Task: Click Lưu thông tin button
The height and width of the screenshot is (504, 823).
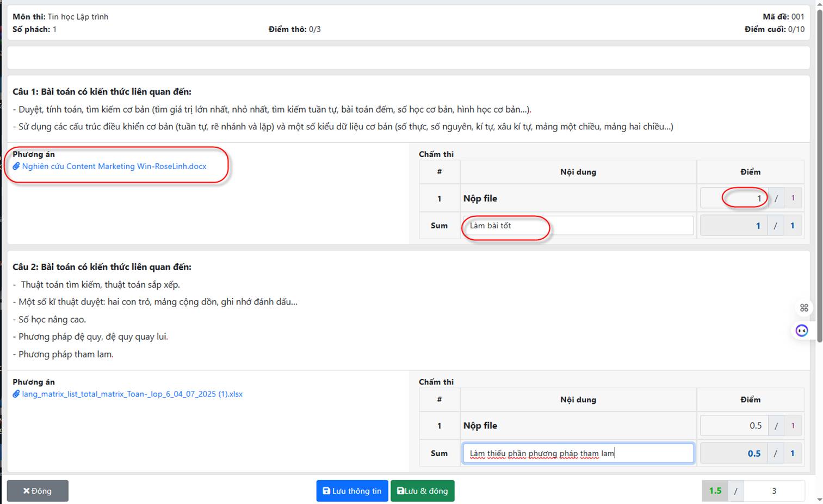Action: click(x=352, y=491)
